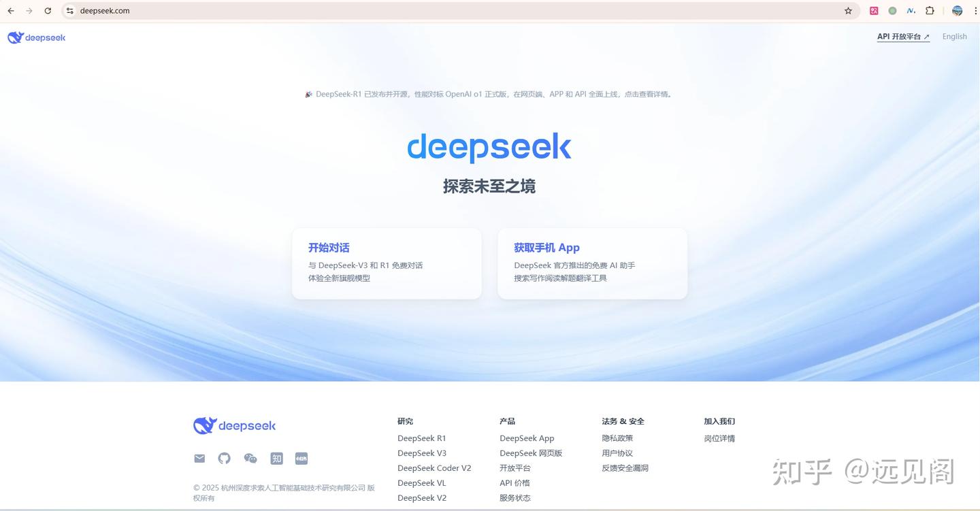Click the Zhihu (知) icon in footer

point(276,458)
